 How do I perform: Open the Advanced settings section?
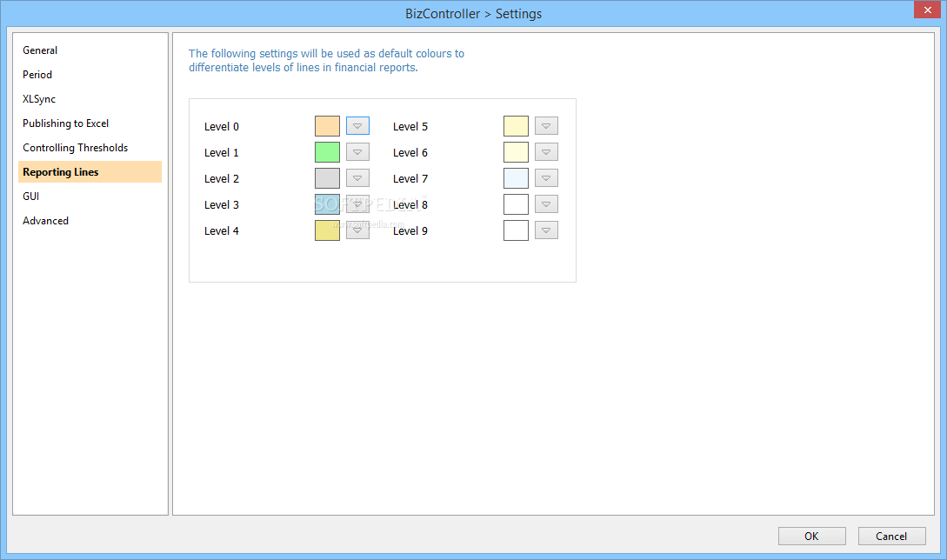pyautogui.click(x=90, y=221)
